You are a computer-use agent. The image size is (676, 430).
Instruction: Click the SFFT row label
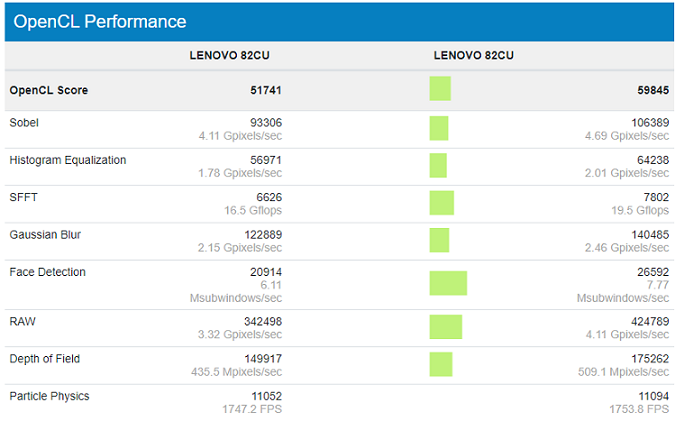[x=23, y=197]
